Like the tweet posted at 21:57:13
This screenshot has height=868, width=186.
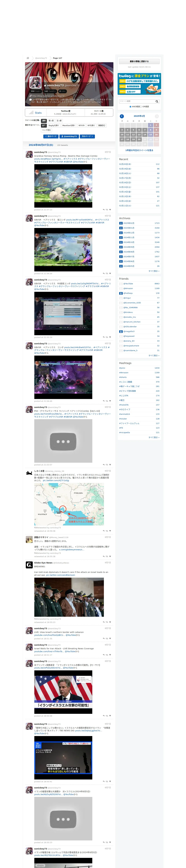pos(110,210)
